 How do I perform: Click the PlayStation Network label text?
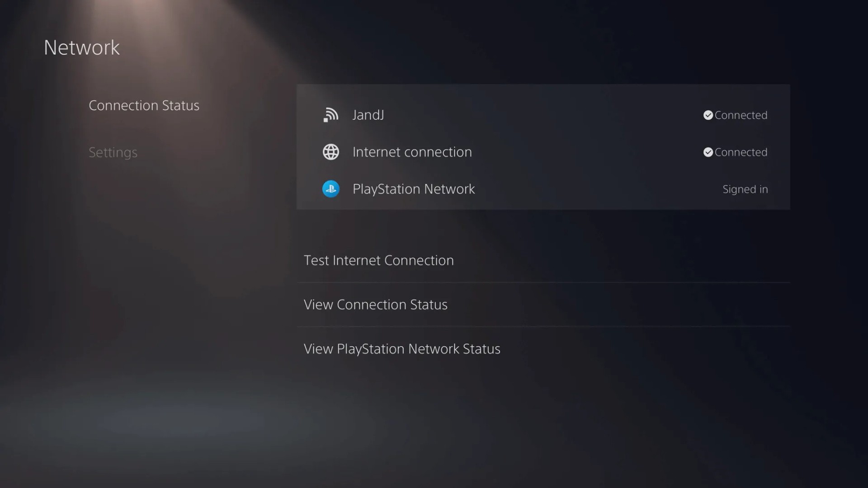click(413, 189)
